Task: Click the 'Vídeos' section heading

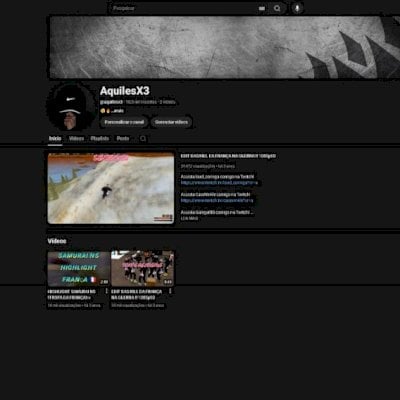Action: (57, 241)
